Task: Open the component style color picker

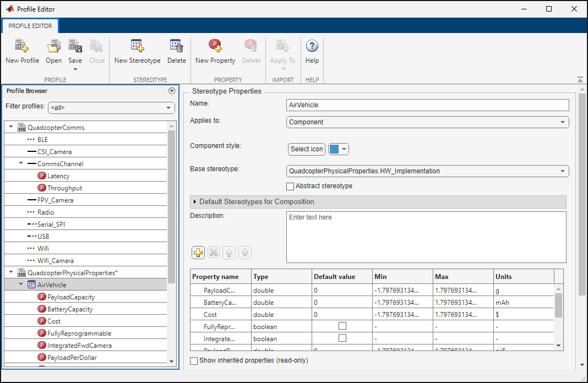Action: [344, 149]
